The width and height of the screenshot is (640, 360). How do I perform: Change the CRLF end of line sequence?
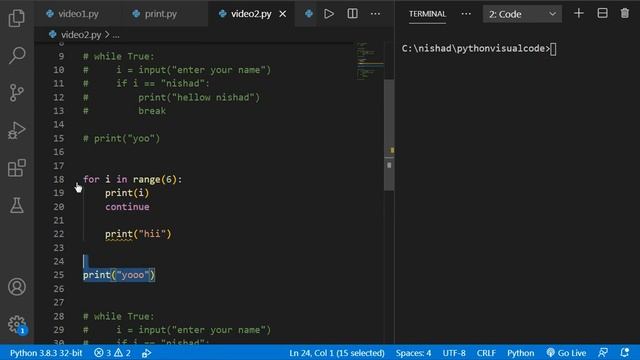point(486,353)
